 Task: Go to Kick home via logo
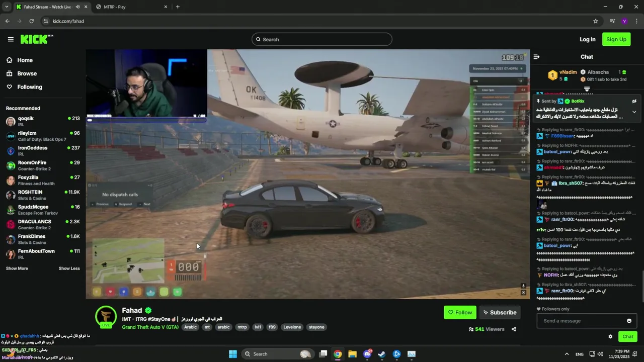point(37,39)
